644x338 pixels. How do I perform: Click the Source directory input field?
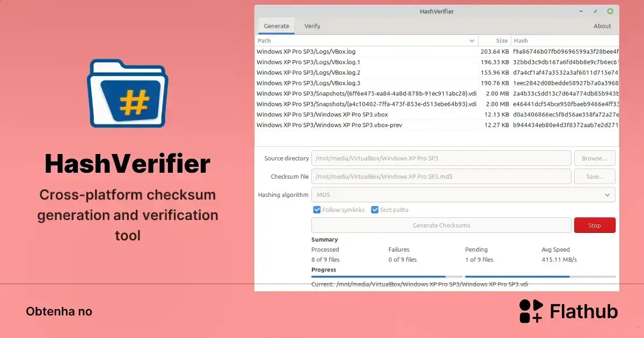(441, 158)
